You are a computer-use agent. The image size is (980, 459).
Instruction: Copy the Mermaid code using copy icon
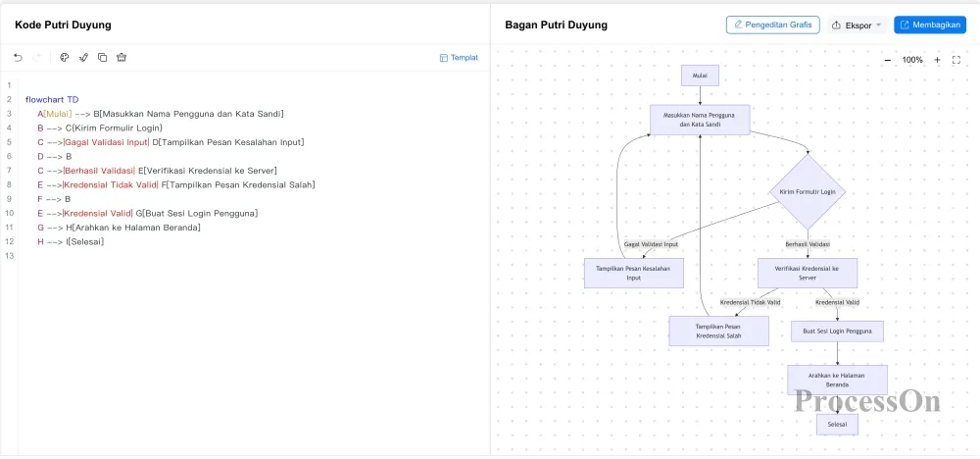(x=103, y=58)
